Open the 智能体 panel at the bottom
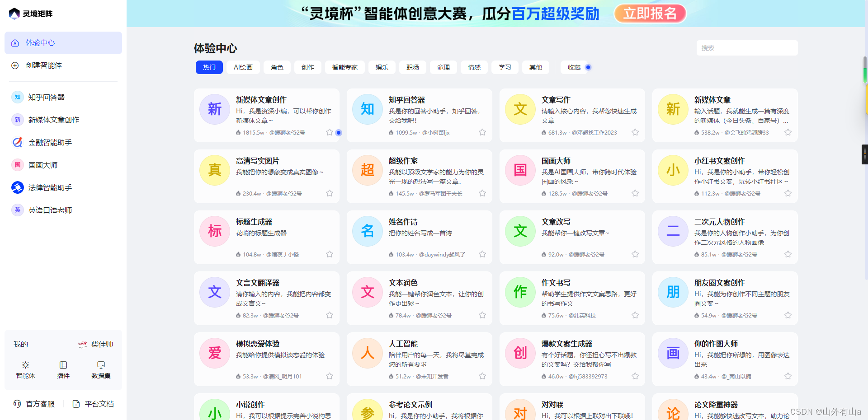Viewport: 868px width, 420px height. coord(25,370)
